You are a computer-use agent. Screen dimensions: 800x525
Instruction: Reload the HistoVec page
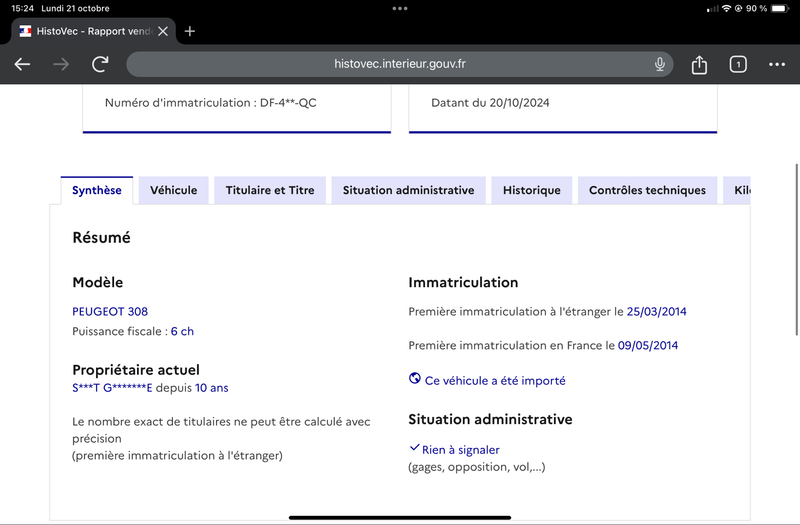tap(100, 64)
